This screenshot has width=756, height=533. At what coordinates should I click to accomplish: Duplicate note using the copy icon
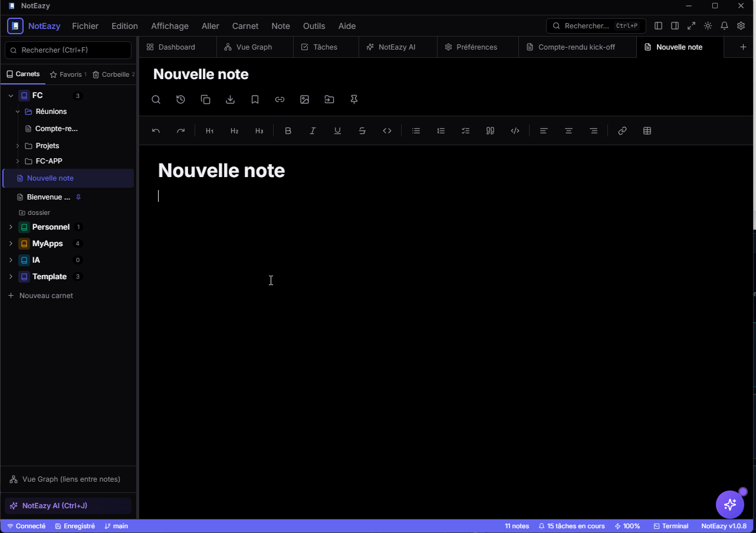coord(205,100)
